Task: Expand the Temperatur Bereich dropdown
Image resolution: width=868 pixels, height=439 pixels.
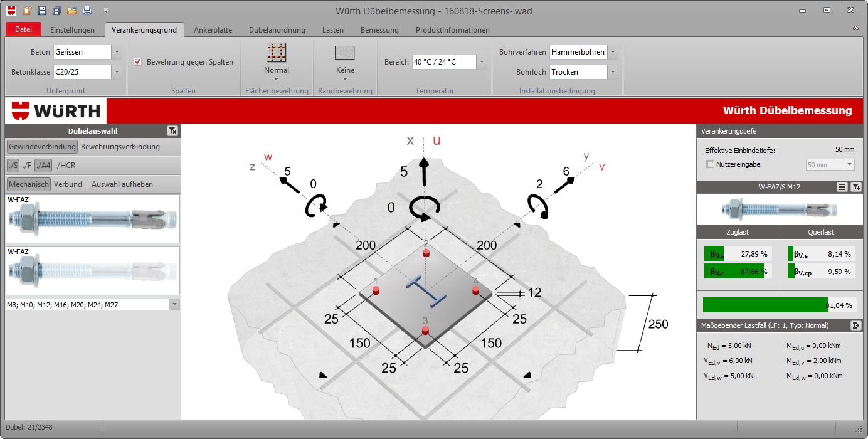Action: 449,62
